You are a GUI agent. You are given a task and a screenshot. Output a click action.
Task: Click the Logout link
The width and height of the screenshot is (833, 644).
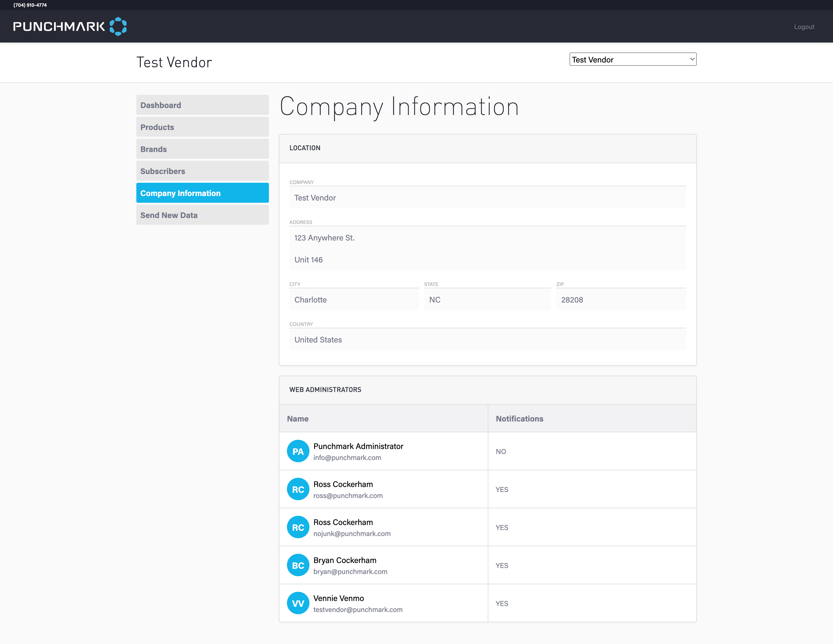click(804, 27)
